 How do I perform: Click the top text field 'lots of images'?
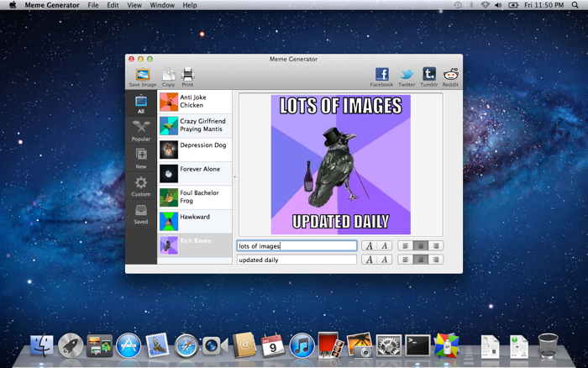tap(297, 245)
